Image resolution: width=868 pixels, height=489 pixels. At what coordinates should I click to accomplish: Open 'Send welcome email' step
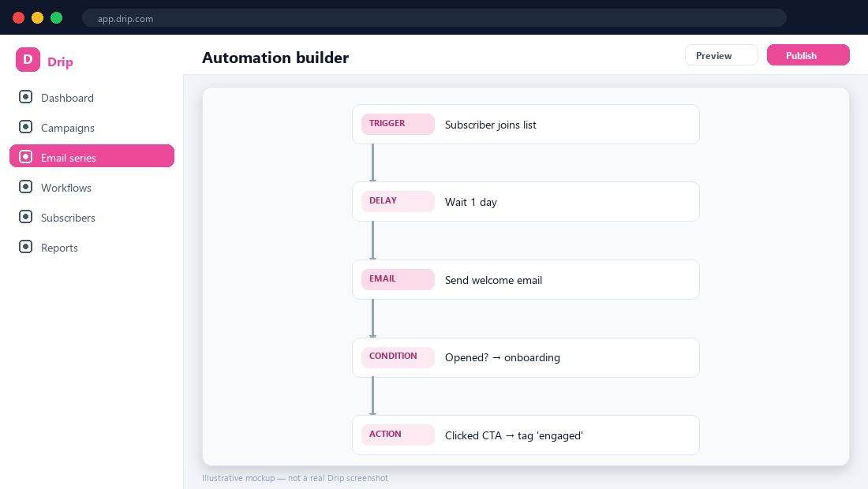[526, 280]
